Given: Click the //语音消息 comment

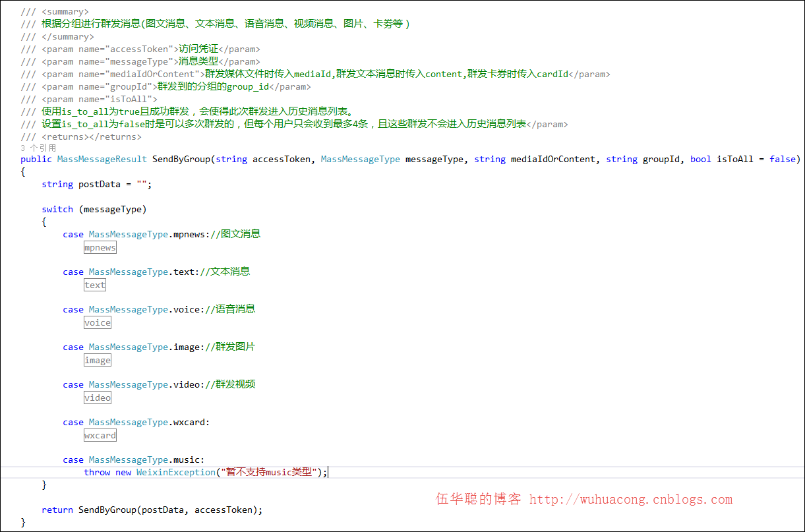Looking at the screenshot, I should pos(230,310).
